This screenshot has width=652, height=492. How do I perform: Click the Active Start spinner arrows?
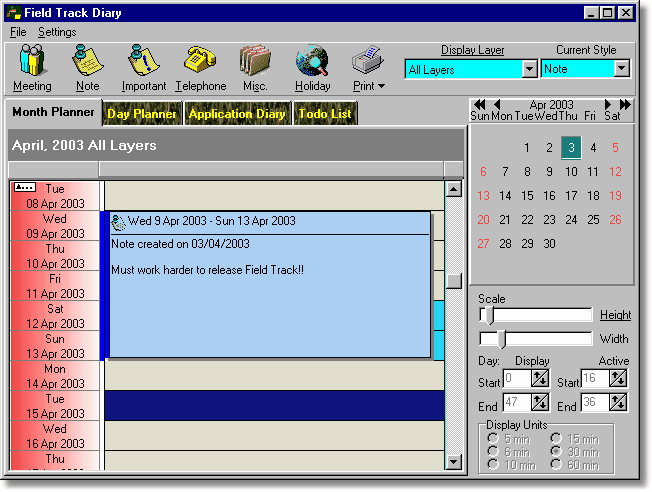tap(618, 378)
